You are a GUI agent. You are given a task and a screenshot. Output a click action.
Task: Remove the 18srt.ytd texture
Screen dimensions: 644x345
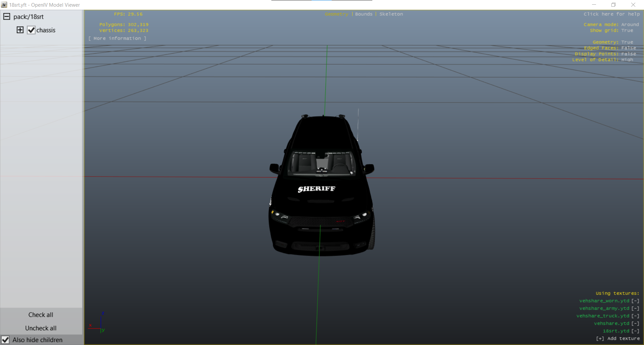635,331
